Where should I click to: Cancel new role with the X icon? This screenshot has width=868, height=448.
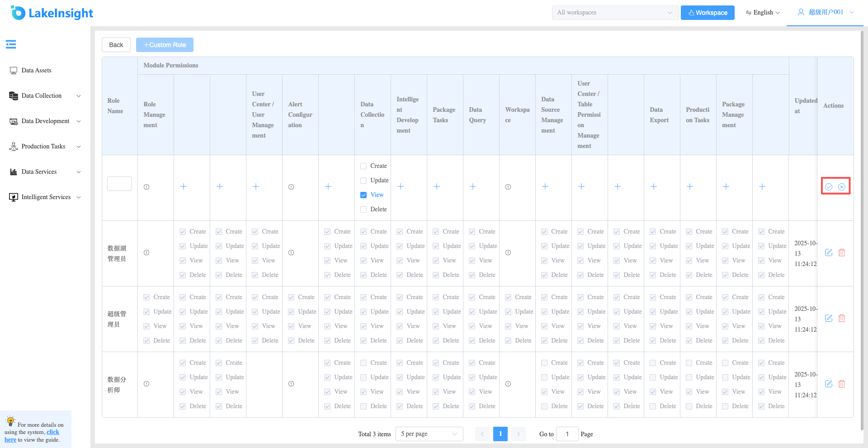click(842, 187)
